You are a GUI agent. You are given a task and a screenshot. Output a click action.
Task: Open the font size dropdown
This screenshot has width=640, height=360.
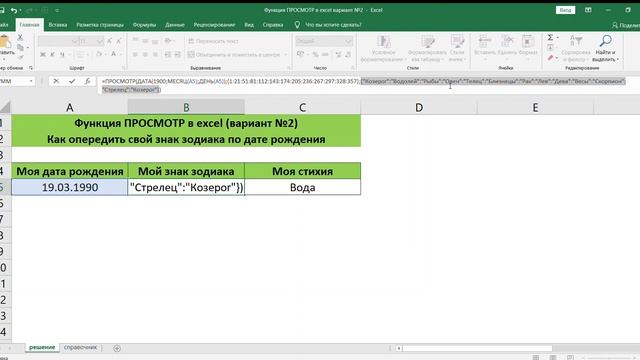click(x=100, y=41)
